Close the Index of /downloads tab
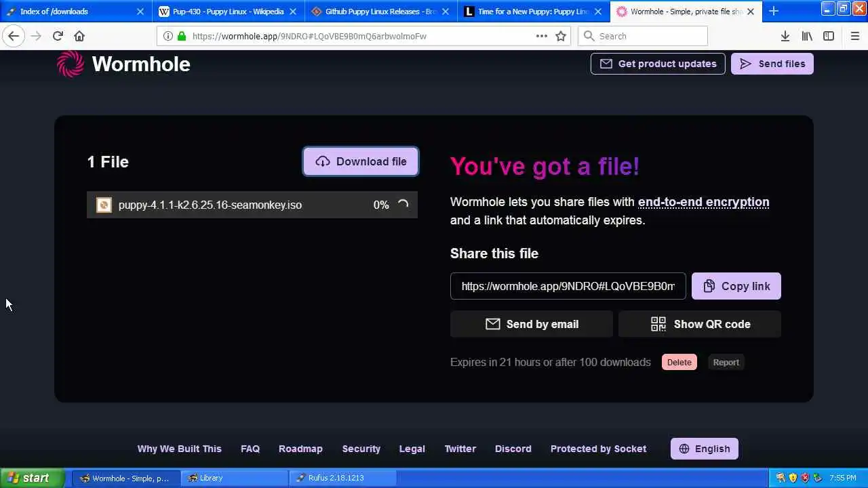 pos(140,12)
